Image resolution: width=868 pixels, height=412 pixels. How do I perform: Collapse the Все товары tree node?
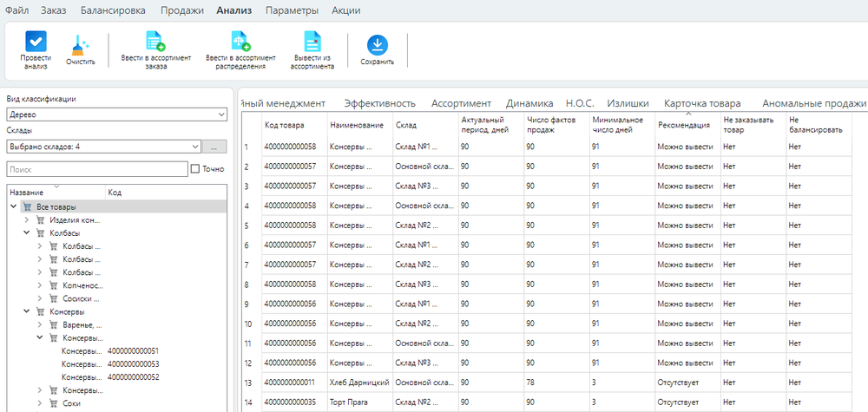click(x=13, y=206)
